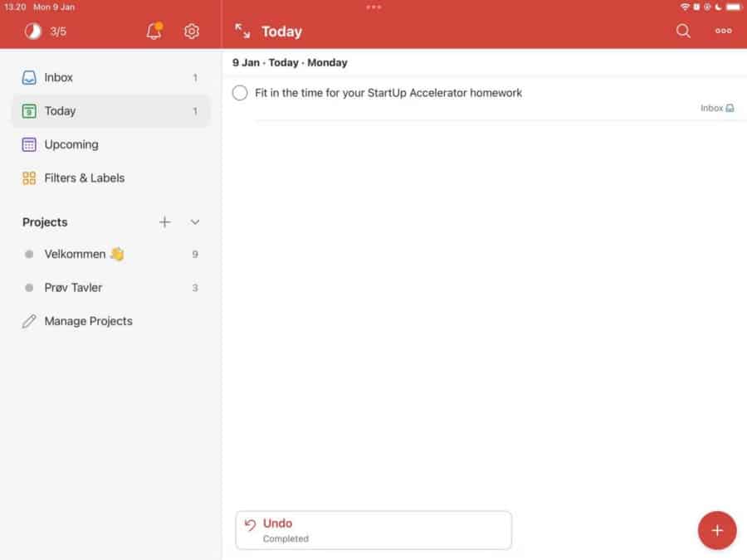Open search with the magnifier icon
The height and width of the screenshot is (560, 747).
(683, 31)
